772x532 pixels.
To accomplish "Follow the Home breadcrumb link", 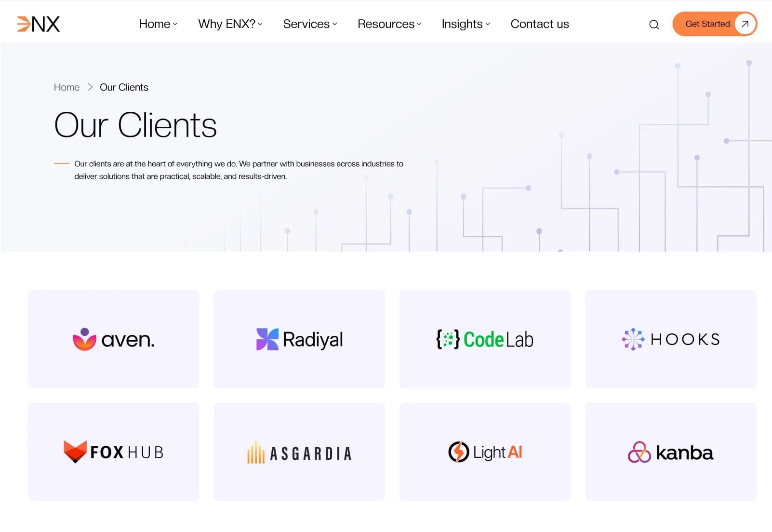I will coord(67,87).
